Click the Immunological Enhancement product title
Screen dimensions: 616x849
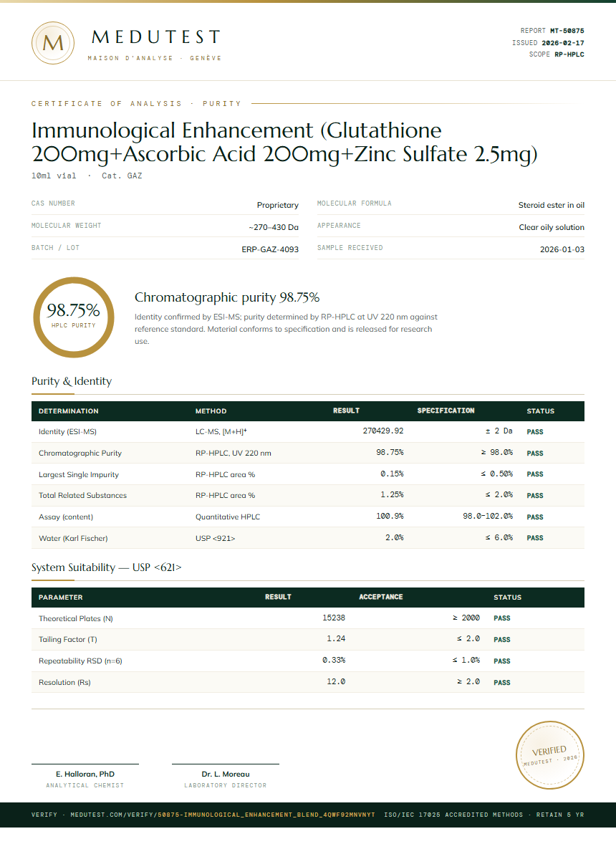click(285, 142)
